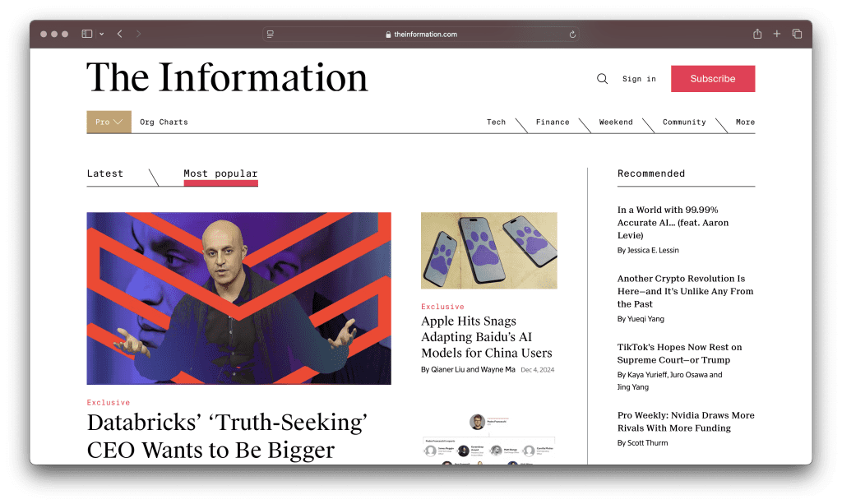Click the Reader mode icon in the address bar
842x504 pixels.
(x=271, y=34)
